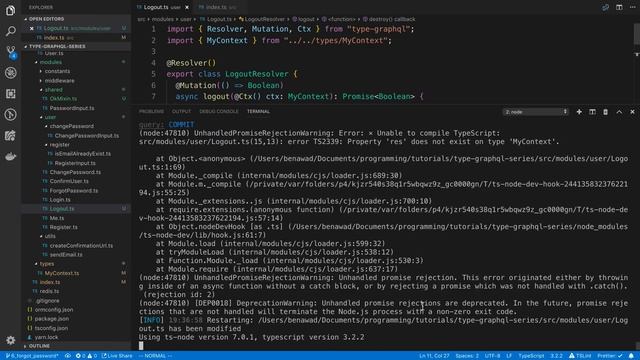Collapse the shared folder
Screen dimensions: 640x360
pos(53,89)
